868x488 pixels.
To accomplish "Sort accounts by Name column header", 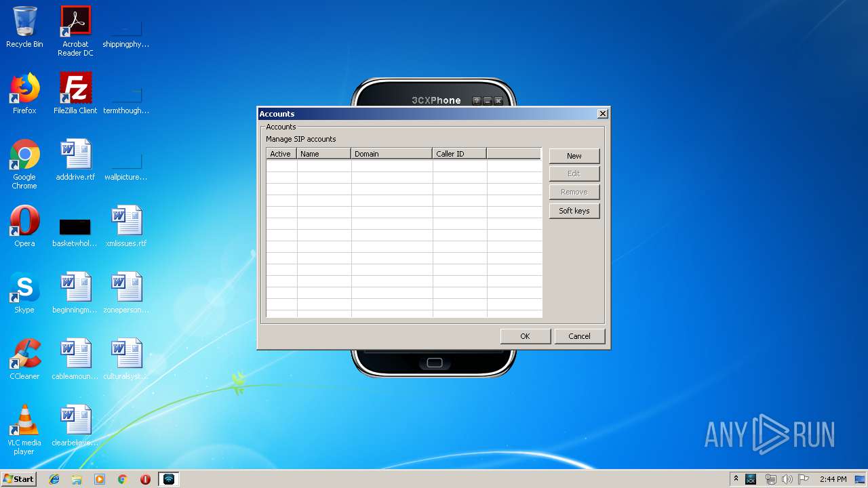I will 324,154.
